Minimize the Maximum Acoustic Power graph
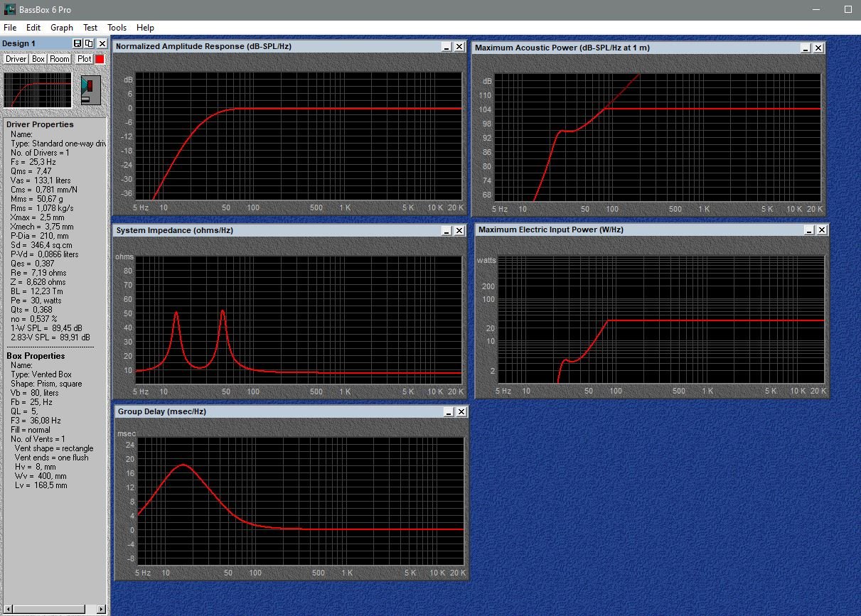The height and width of the screenshot is (616, 861). pos(806,48)
